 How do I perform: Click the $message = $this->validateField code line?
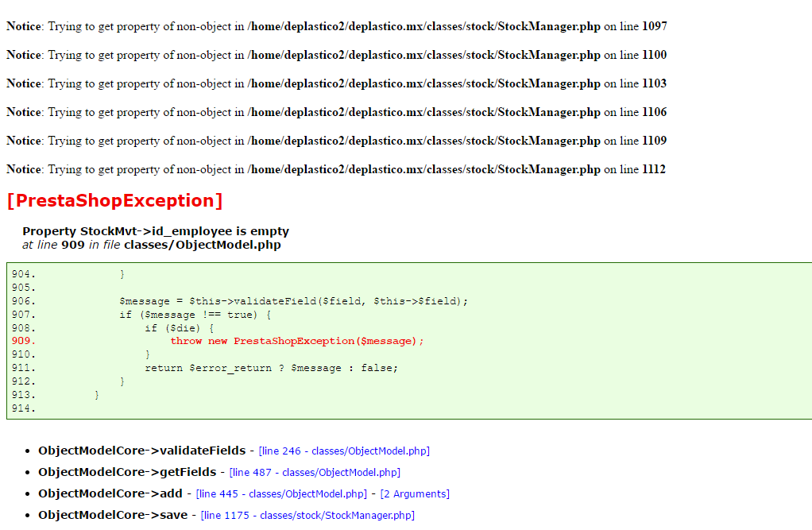point(293,301)
